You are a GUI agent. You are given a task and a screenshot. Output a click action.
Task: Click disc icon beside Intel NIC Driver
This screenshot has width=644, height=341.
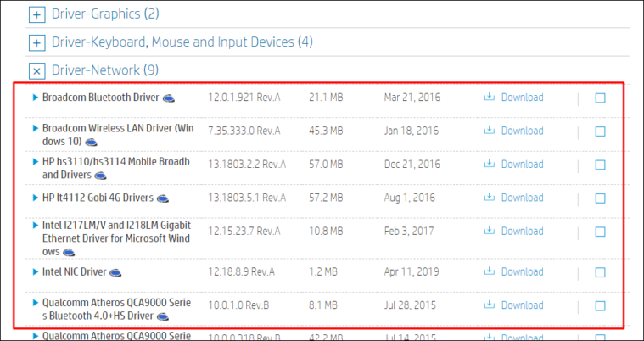click(x=115, y=272)
